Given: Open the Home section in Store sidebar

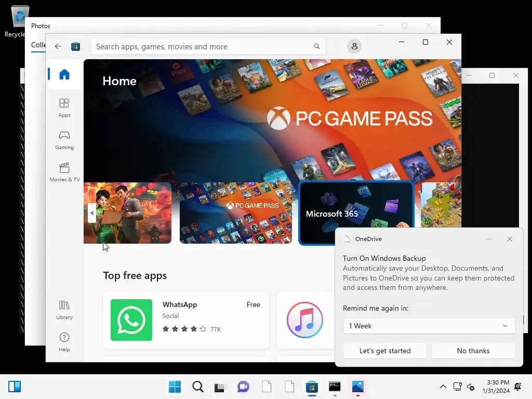Looking at the screenshot, I should coord(64,74).
